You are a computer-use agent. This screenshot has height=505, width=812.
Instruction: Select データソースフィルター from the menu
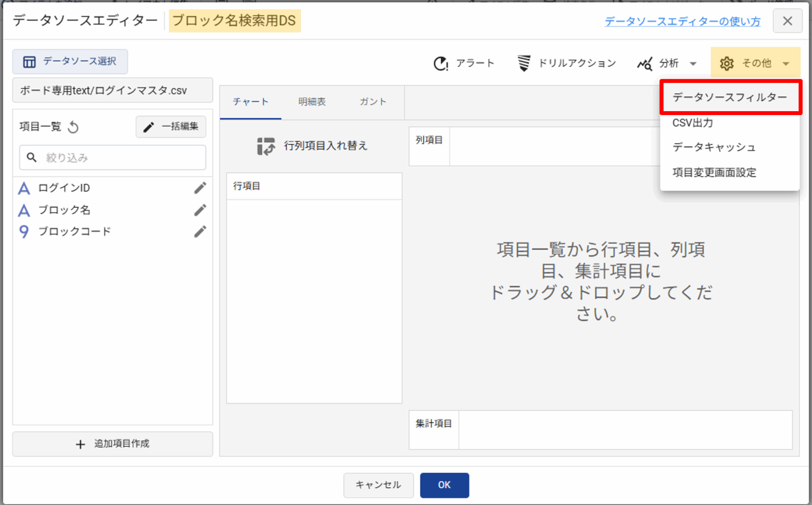coord(730,98)
